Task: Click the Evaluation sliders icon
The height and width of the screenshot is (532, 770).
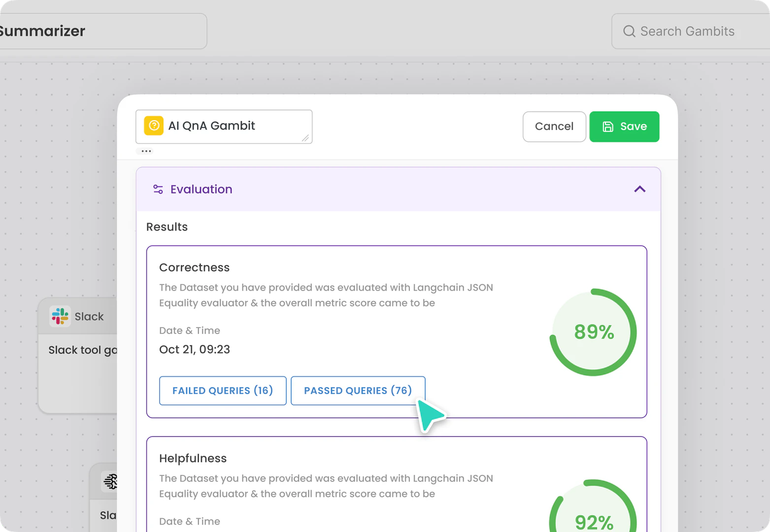Action: pyautogui.click(x=157, y=189)
